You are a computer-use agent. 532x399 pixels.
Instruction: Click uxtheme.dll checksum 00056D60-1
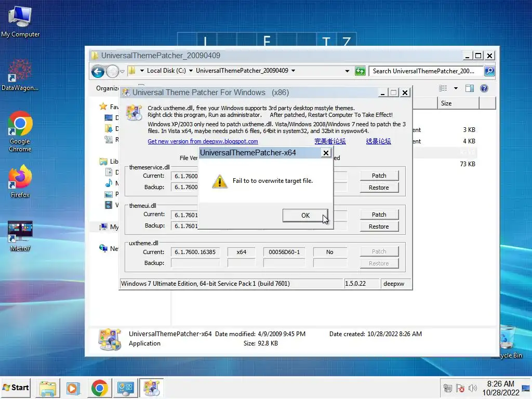pos(284,252)
